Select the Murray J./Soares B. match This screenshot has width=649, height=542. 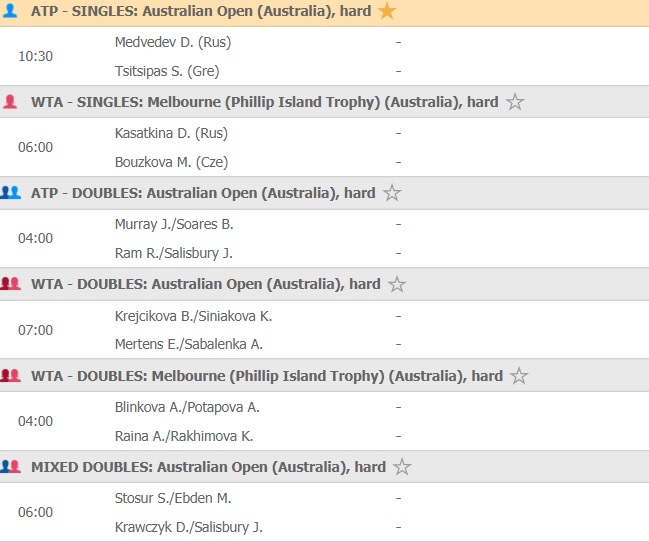coord(174,224)
